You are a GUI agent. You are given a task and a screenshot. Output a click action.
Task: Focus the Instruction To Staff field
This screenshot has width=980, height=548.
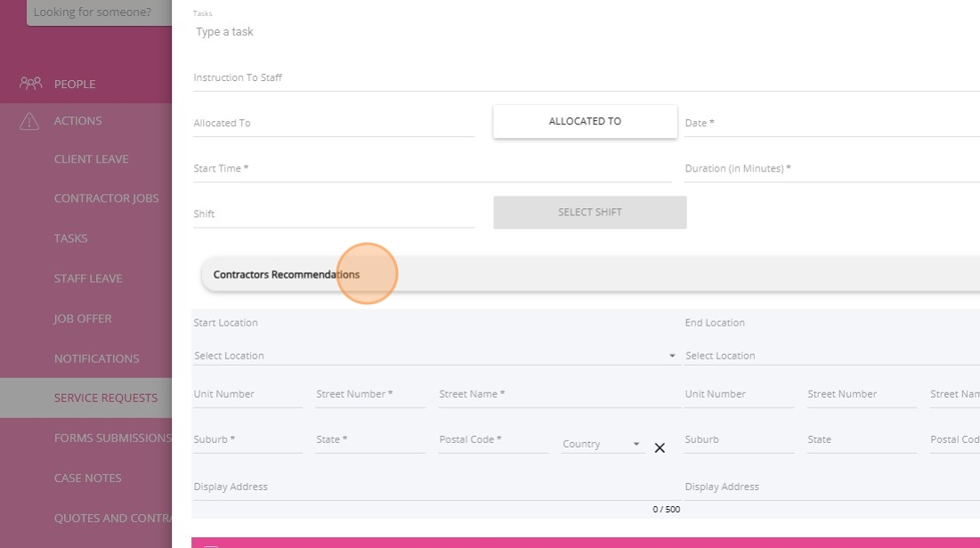pos(586,78)
